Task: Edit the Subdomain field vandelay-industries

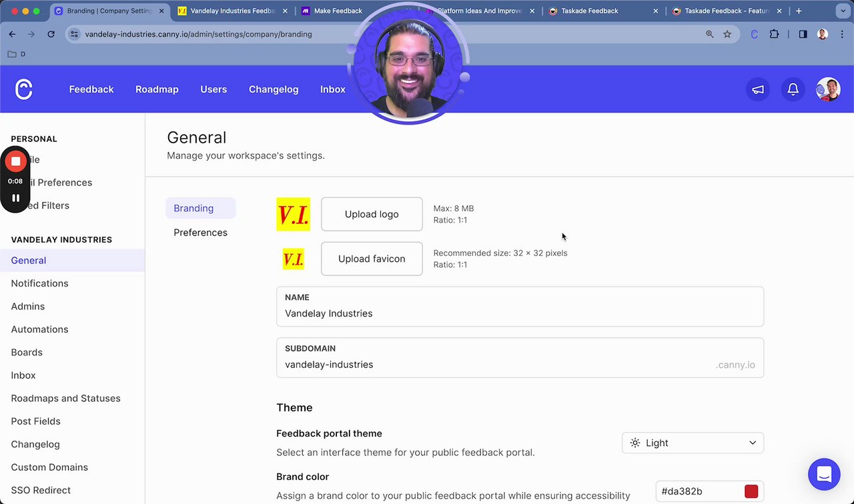Action: pyautogui.click(x=520, y=358)
